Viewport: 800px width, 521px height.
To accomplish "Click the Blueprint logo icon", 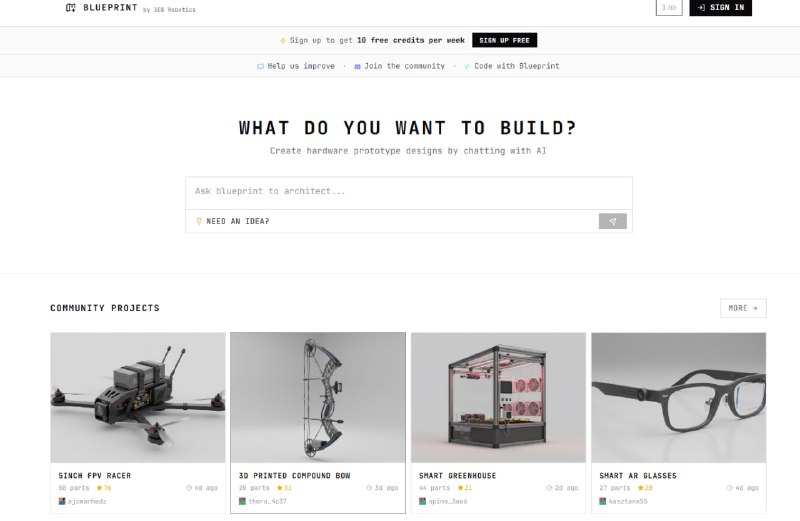I will [71, 8].
